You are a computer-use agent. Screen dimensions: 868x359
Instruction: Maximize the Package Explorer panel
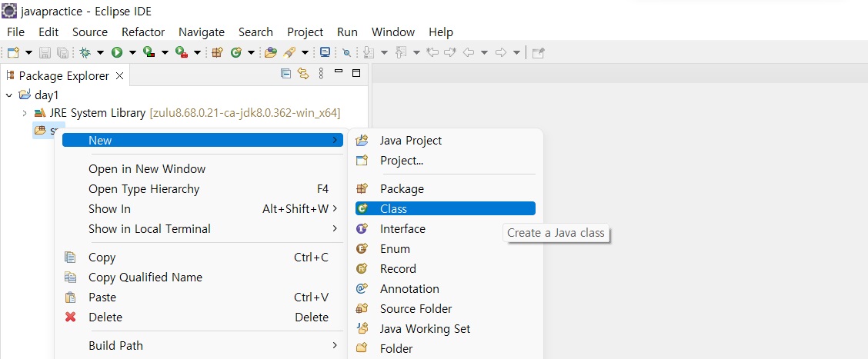coord(356,73)
